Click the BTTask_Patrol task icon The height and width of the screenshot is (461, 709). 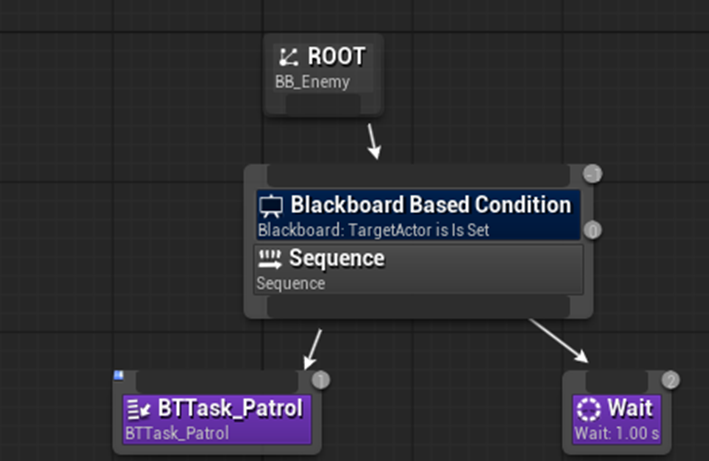tap(139, 409)
